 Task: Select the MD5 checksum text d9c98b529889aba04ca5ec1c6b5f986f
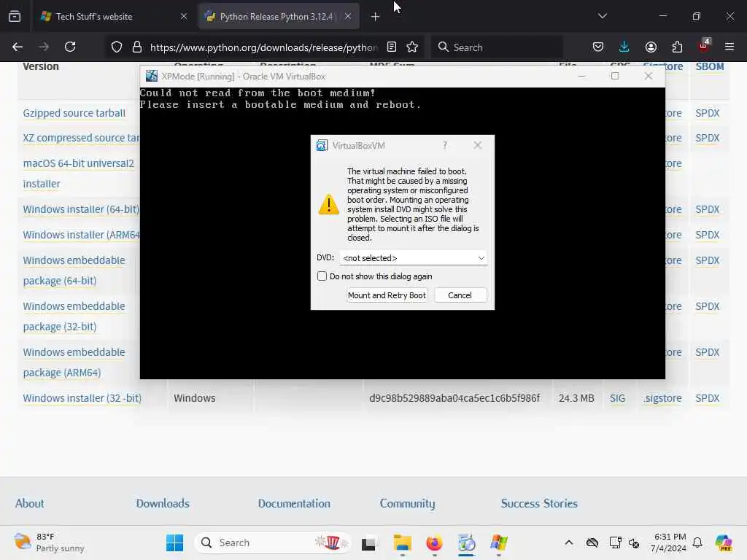(454, 398)
